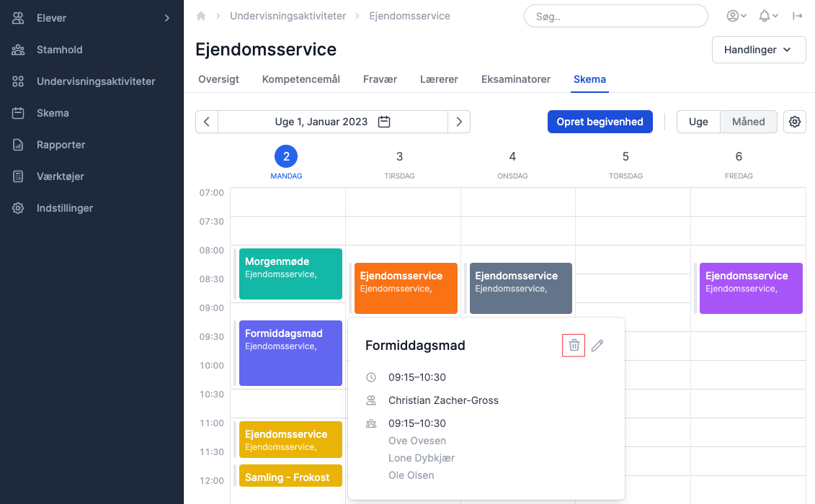Go to home via breadcrumb house icon
The width and height of the screenshot is (815, 504).
(201, 16)
